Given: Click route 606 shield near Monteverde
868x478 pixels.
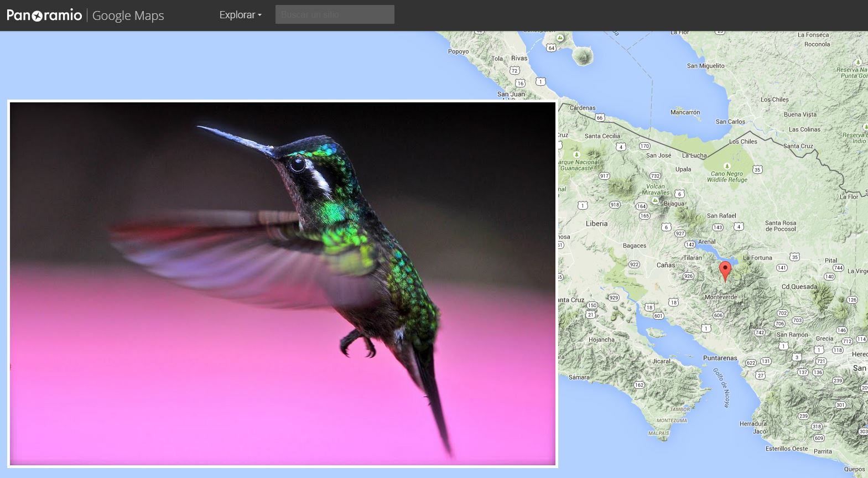Looking at the screenshot, I should [718, 315].
